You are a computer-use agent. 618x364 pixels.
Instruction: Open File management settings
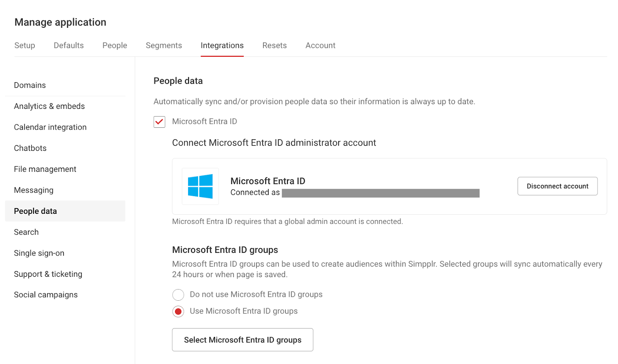[x=65, y=169]
